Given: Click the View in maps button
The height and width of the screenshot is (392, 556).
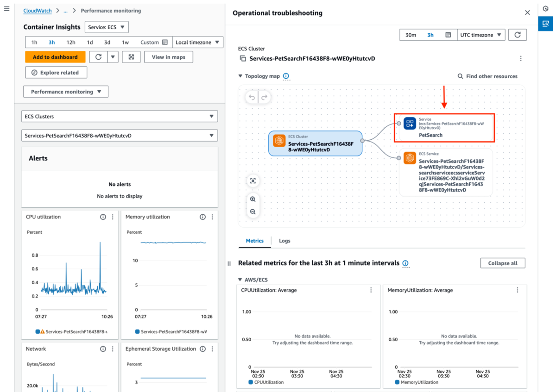Looking at the screenshot, I should 169,57.
